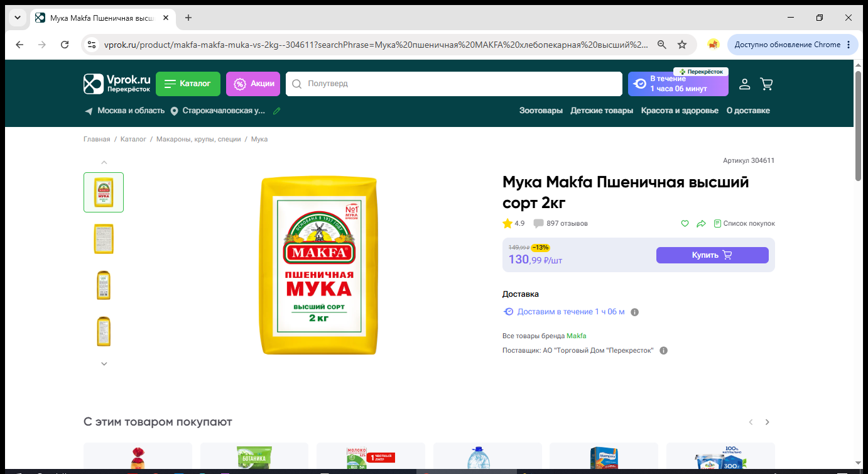Image resolution: width=868 pixels, height=474 pixels.
Task: Click the product title Мука Makfa Пшеничная
Action: tap(626, 192)
